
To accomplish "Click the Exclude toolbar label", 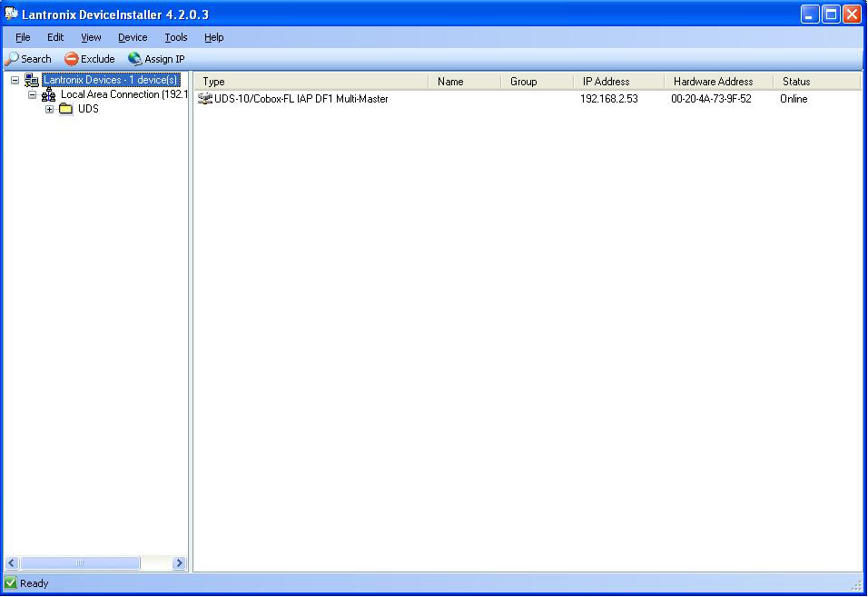I will click(98, 59).
